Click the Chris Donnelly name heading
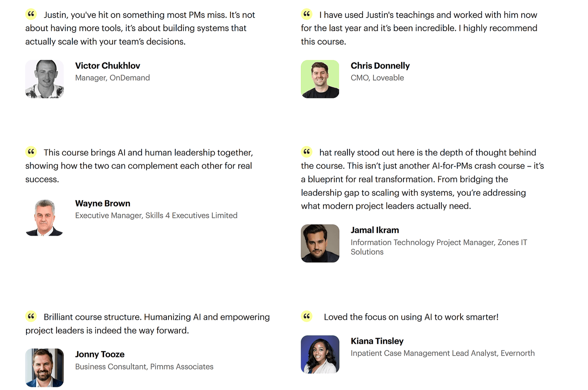Image resolution: width=588 pixels, height=390 pixels. (380, 66)
